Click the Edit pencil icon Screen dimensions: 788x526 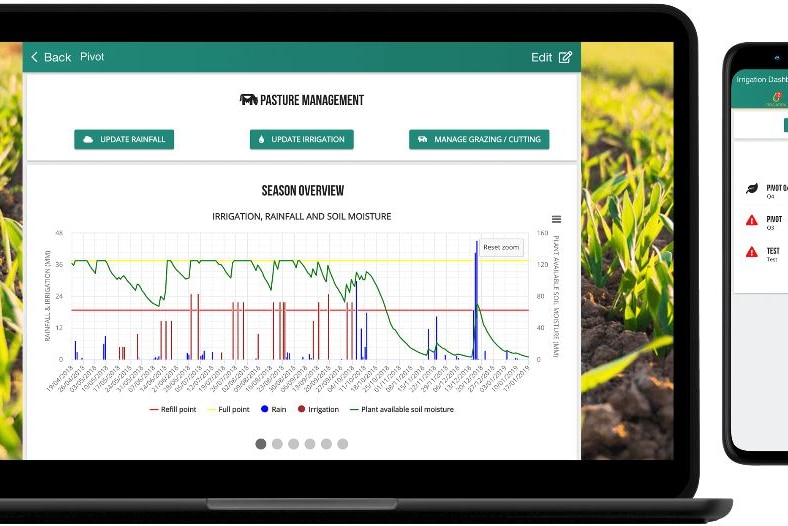click(565, 57)
